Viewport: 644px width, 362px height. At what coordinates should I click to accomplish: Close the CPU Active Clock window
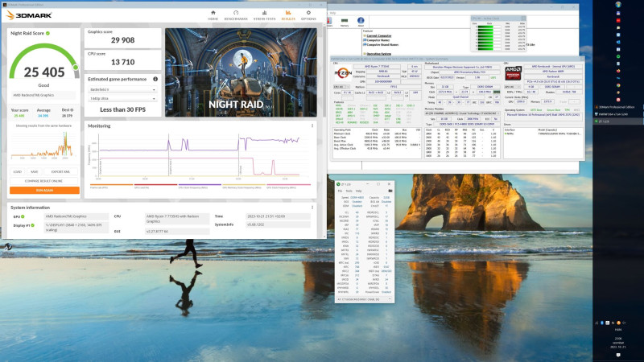pyautogui.click(x=522, y=19)
